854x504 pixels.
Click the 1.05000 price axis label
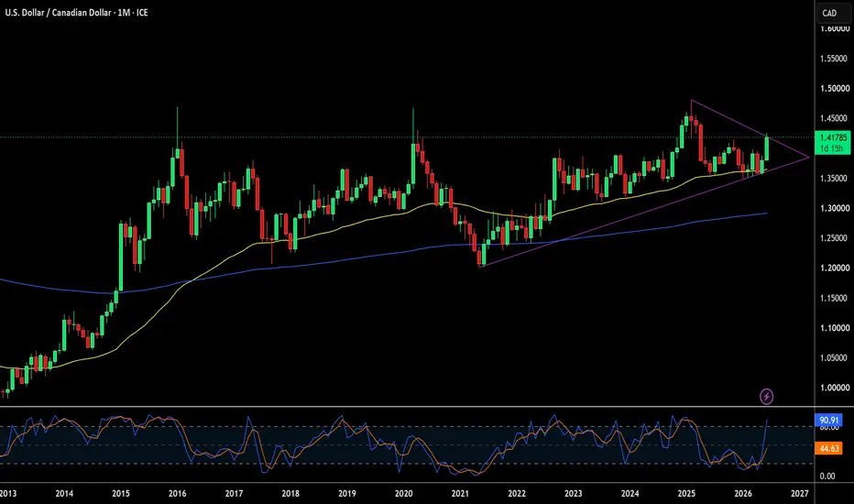coord(835,358)
